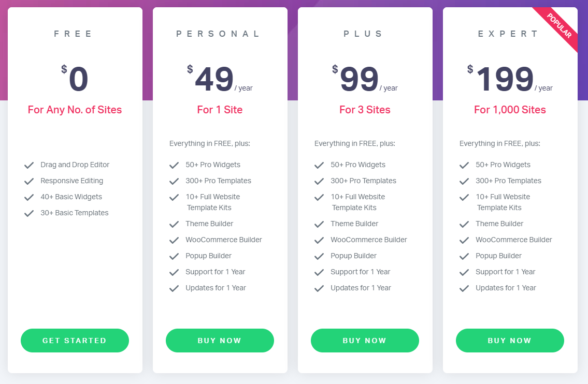Click checkmark next to Drag and Drop Editor

29,165
